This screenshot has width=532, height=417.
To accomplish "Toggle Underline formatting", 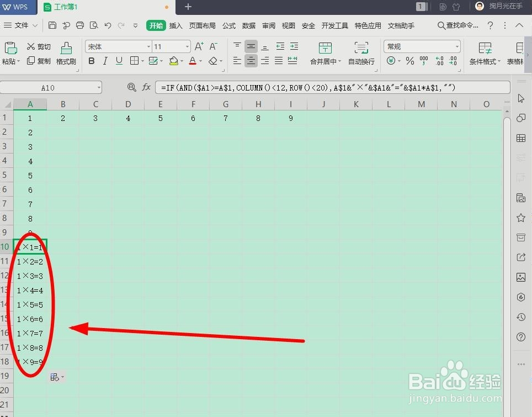I will pyautogui.click(x=119, y=61).
